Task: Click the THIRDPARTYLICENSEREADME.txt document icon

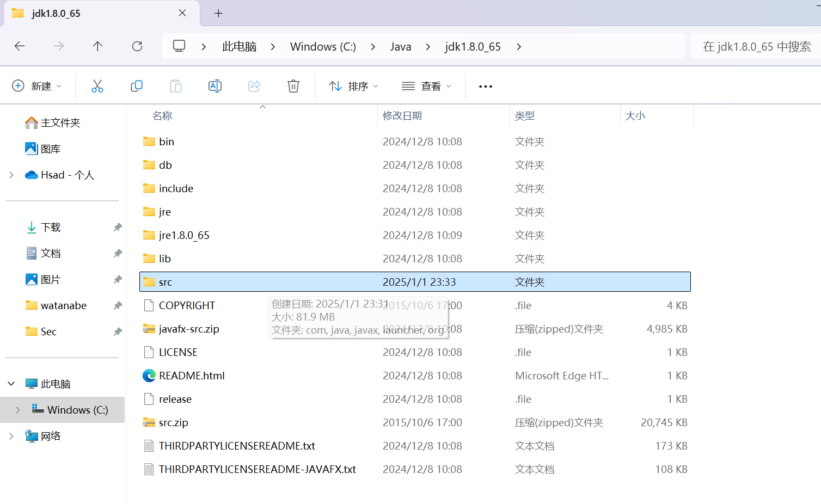Action: point(149,446)
